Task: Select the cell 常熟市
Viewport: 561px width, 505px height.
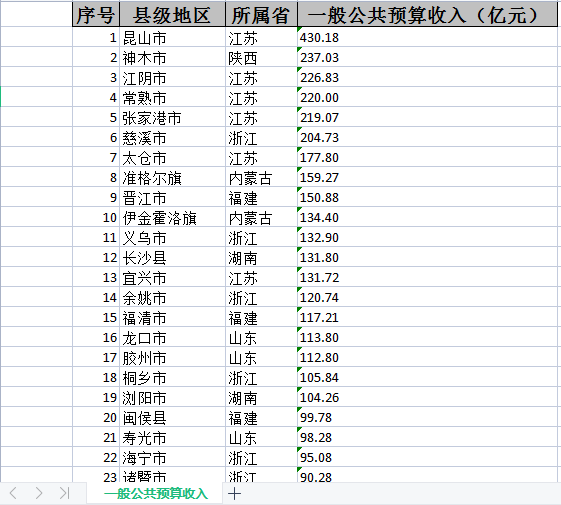Action: tap(172, 97)
